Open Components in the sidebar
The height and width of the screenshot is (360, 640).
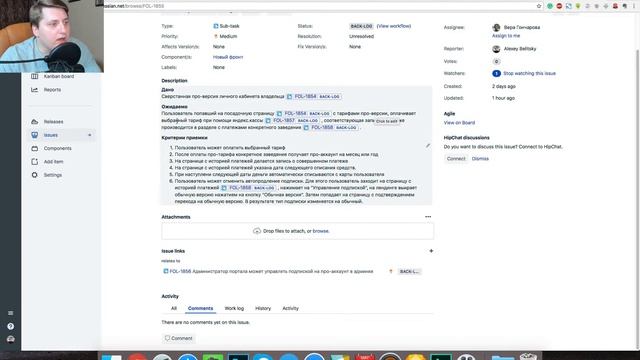58,149
